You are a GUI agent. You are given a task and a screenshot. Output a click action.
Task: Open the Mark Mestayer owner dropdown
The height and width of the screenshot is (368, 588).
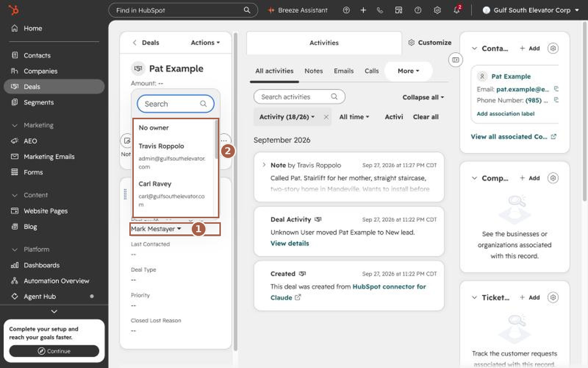pos(156,229)
